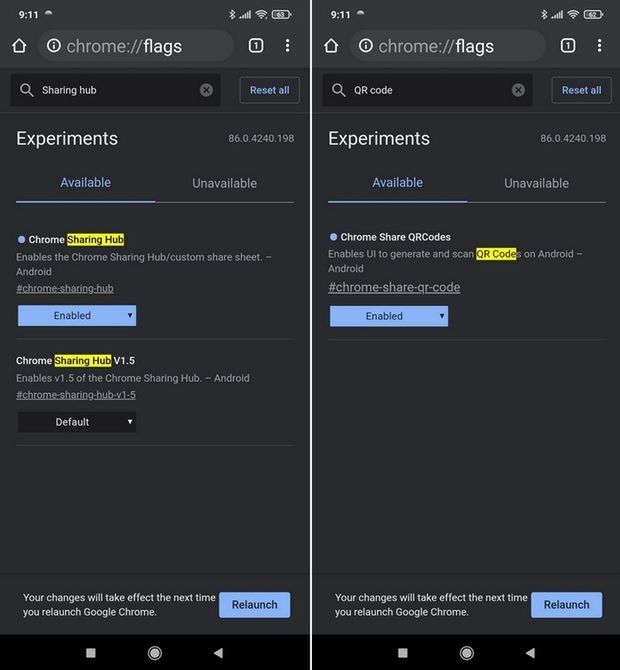
Task: Clear the 'QR code' search text
Action: point(518,90)
